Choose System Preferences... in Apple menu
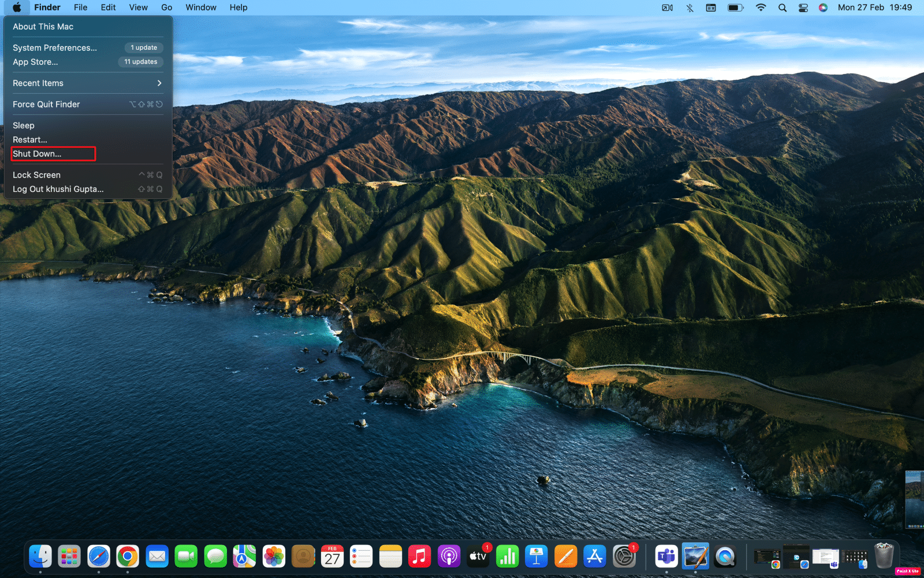 [x=88, y=48]
